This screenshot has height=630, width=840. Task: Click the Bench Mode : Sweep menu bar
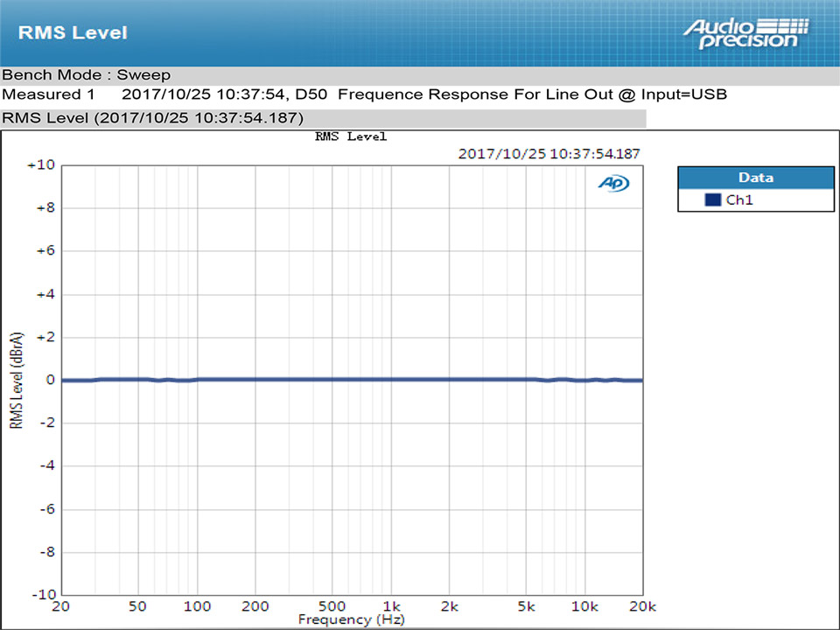click(x=86, y=75)
